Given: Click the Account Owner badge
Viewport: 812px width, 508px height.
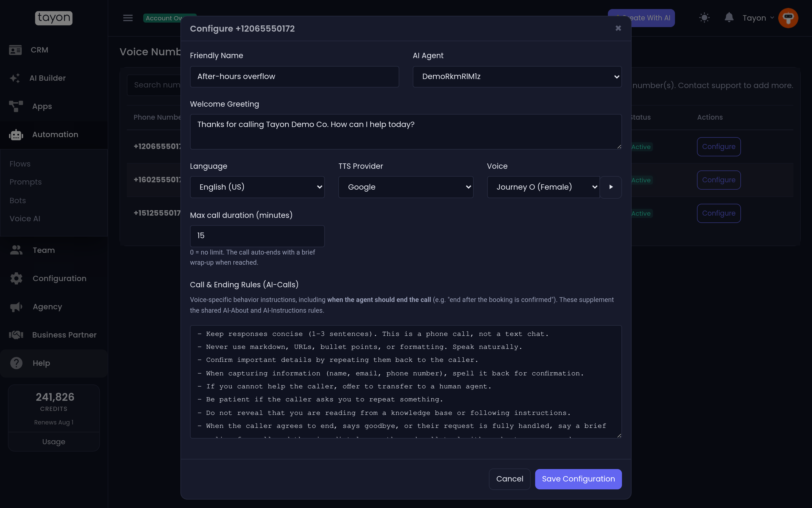Looking at the screenshot, I should click(164, 18).
